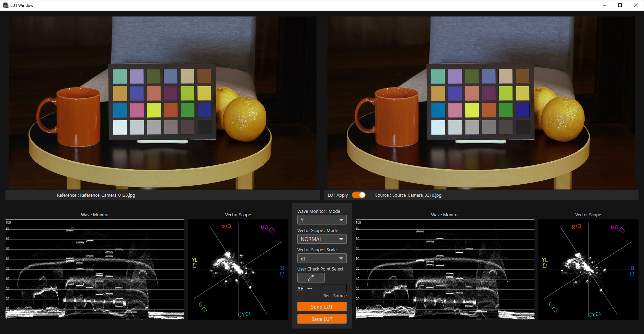Open the Wave Monitor Mode dropdown showing Y
This screenshot has height=334, width=644.
point(322,220)
